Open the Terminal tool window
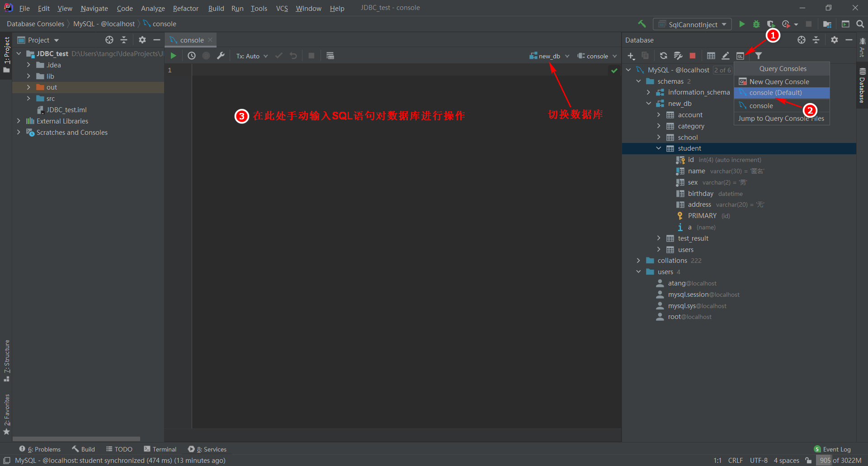This screenshot has width=868, height=466. (x=160, y=449)
